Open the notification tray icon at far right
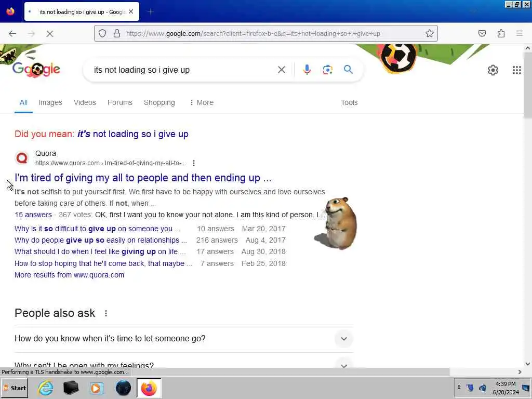Screen dimensions: 532x399 point(526,388)
